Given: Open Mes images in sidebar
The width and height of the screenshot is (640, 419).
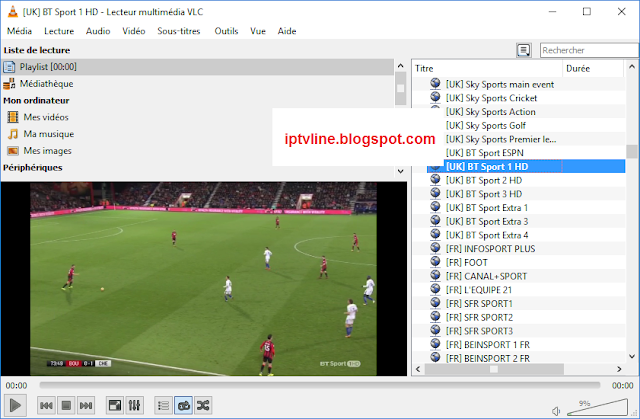Looking at the screenshot, I should (47, 151).
